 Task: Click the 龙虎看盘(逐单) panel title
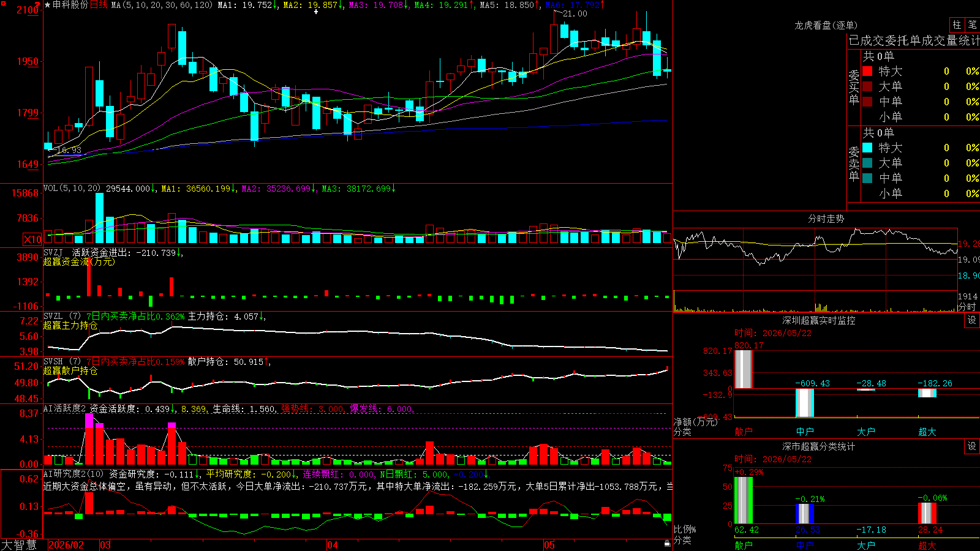826,25
